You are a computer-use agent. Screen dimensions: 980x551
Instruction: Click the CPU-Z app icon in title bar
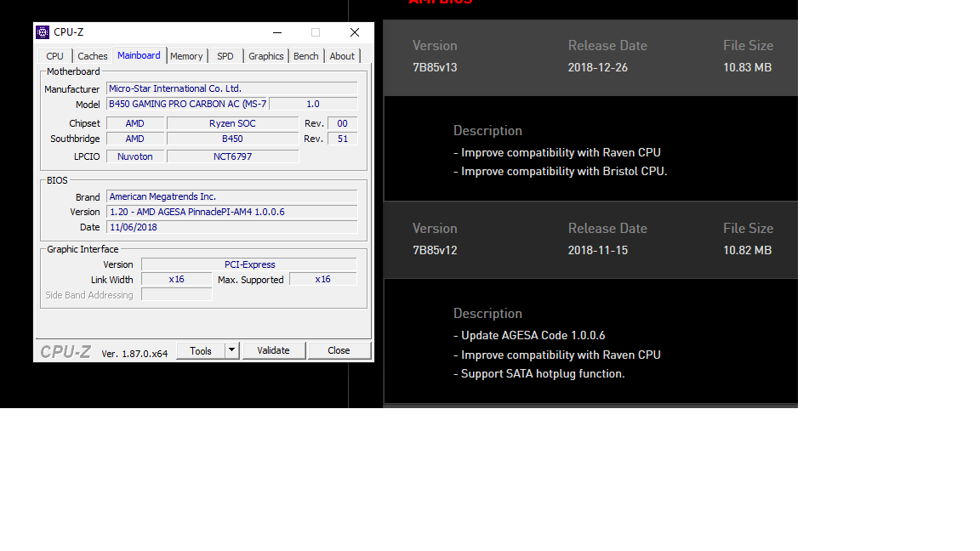(x=43, y=31)
